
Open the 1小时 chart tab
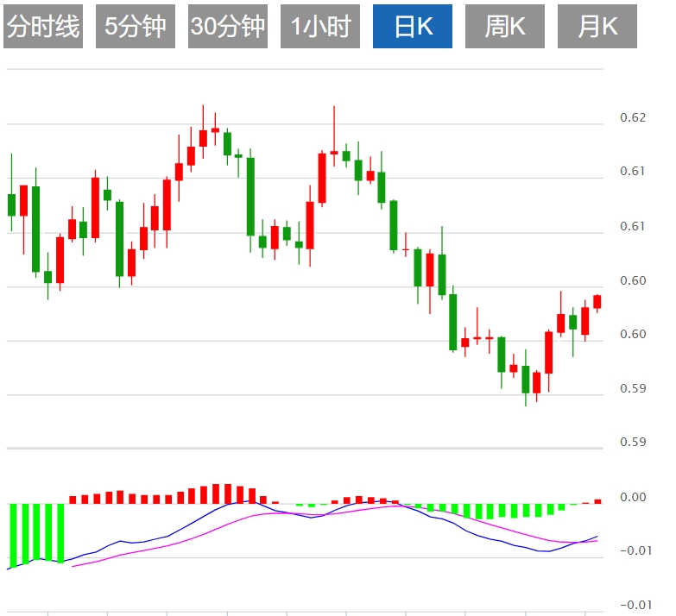click(x=320, y=26)
